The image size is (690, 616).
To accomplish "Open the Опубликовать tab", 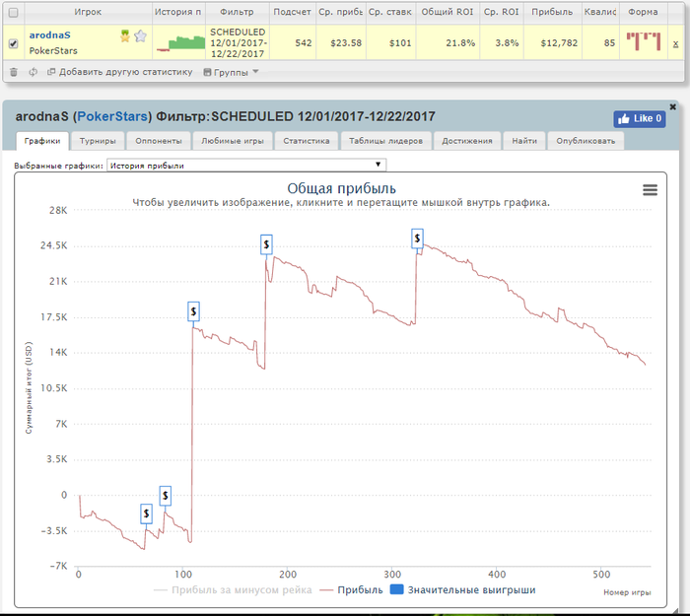I will point(586,141).
